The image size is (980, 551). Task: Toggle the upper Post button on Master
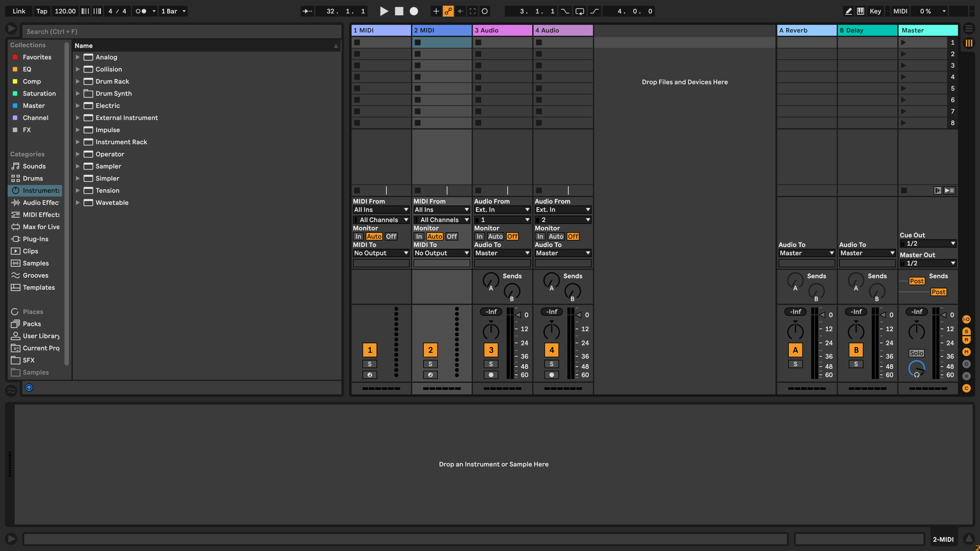point(916,281)
